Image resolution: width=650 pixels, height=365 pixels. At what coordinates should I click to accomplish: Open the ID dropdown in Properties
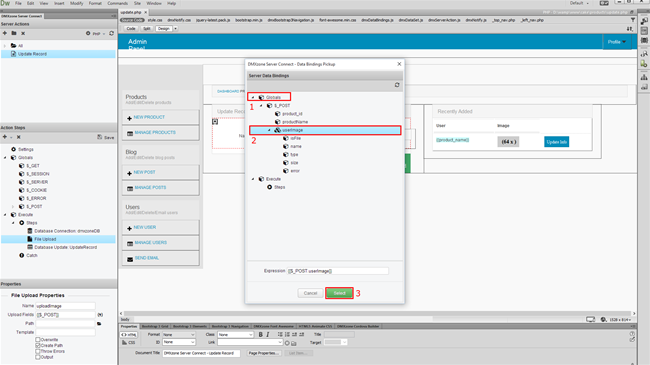(178, 342)
